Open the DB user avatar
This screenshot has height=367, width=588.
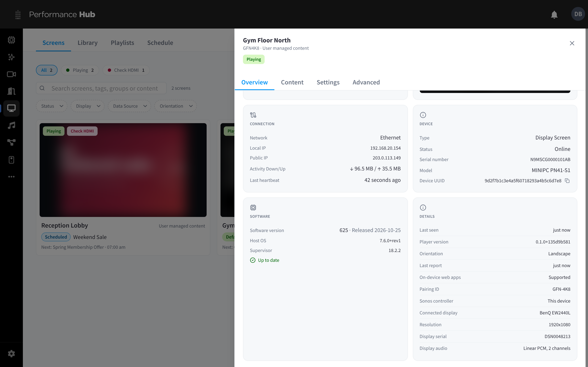tap(578, 14)
